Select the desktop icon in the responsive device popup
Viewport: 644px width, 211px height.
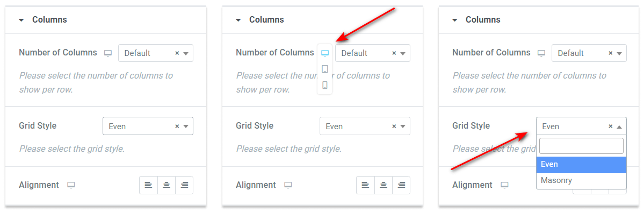coord(325,53)
